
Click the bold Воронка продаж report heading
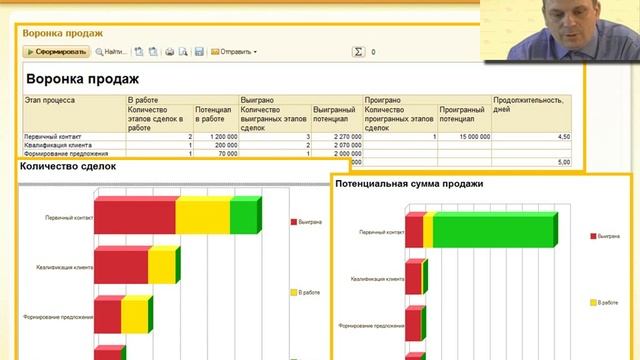click(82, 78)
